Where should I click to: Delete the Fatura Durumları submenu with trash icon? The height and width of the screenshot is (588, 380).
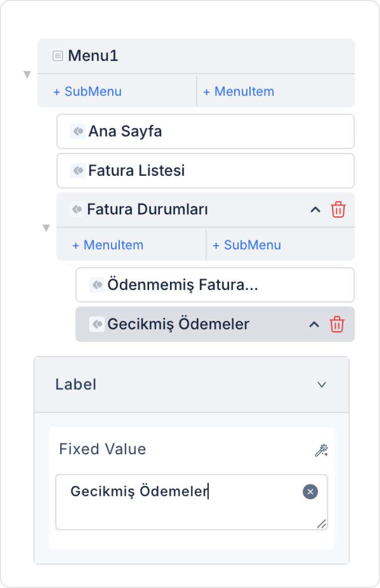click(x=338, y=210)
